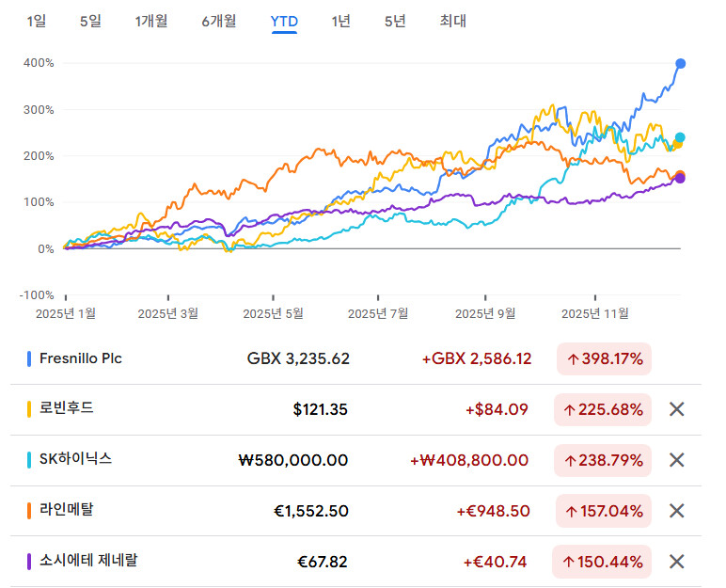
Task: Select the 6개월 range tab
Action: 218,21
